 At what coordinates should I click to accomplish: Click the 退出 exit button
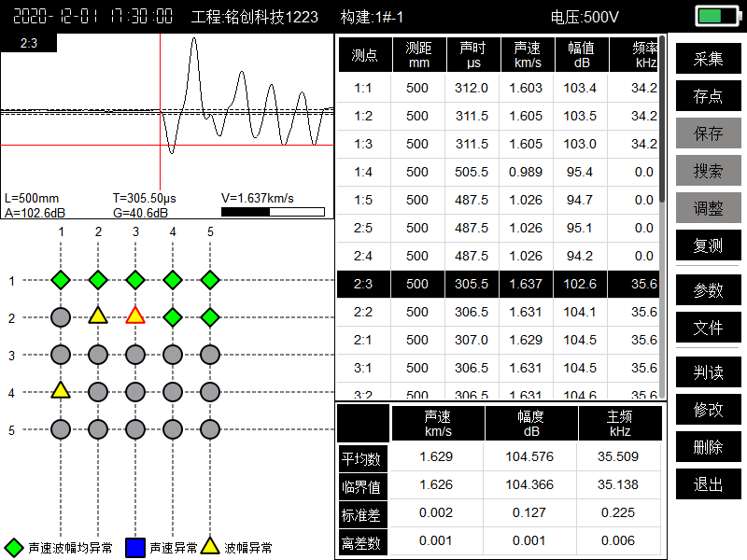[x=708, y=483]
